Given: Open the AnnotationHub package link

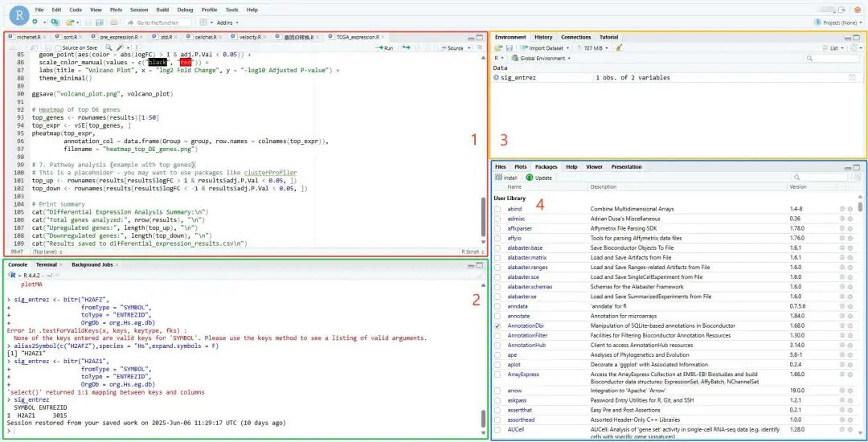Looking at the screenshot, I should point(526,346).
